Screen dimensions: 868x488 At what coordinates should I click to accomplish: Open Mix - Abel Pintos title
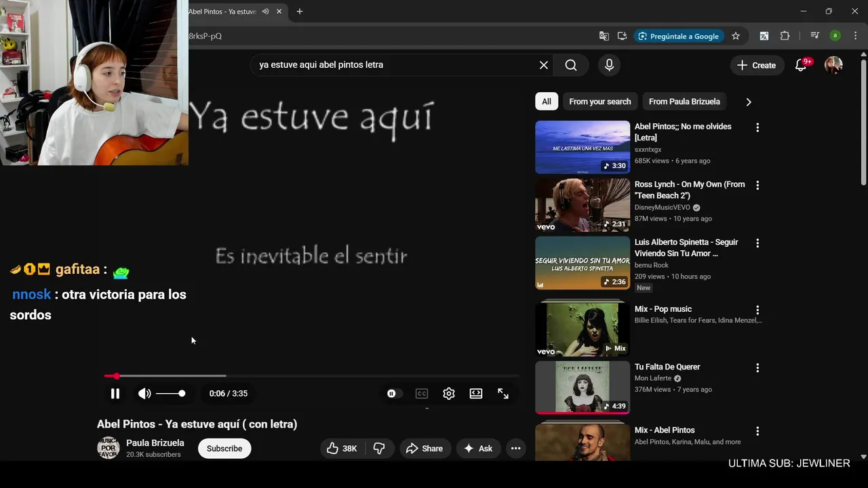[665, 430]
